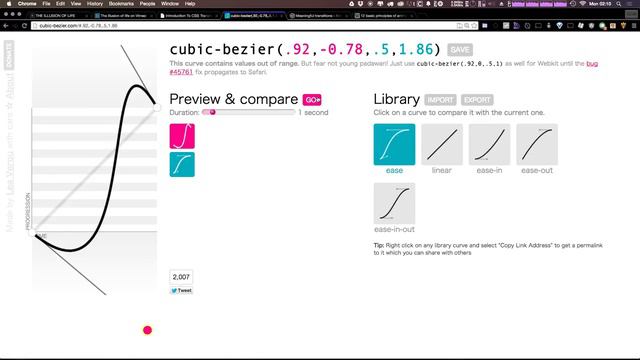Select the ease-in curve in Library
This screenshot has height=360, width=640.
coord(489,144)
